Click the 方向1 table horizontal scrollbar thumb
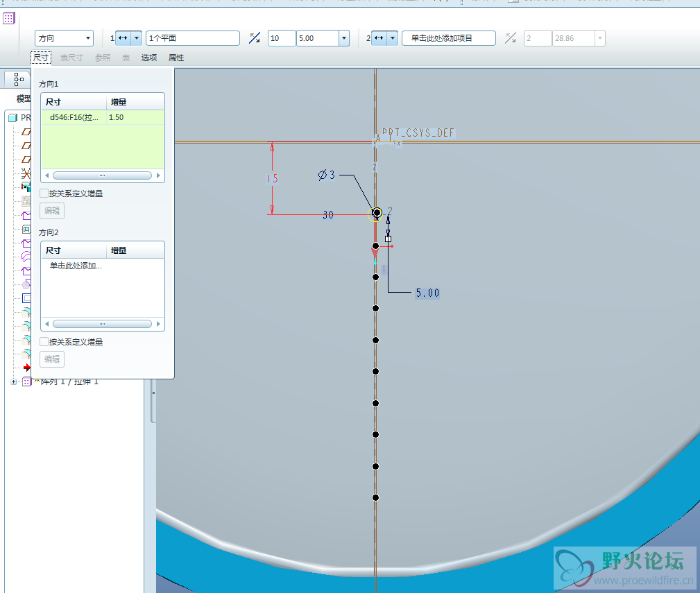Viewport: 700px width, 593px height. [x=102, y=175]
